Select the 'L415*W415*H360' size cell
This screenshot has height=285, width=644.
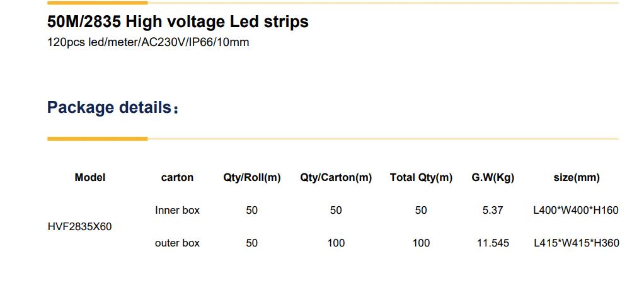click(x=576, y=243)
